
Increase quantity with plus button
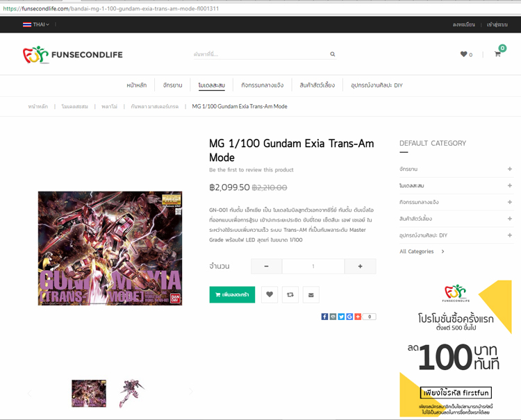tap(360, 267)
